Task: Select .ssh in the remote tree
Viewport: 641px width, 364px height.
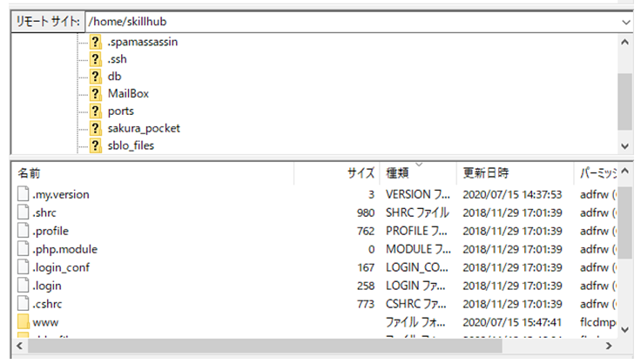Action: (117, 59)
